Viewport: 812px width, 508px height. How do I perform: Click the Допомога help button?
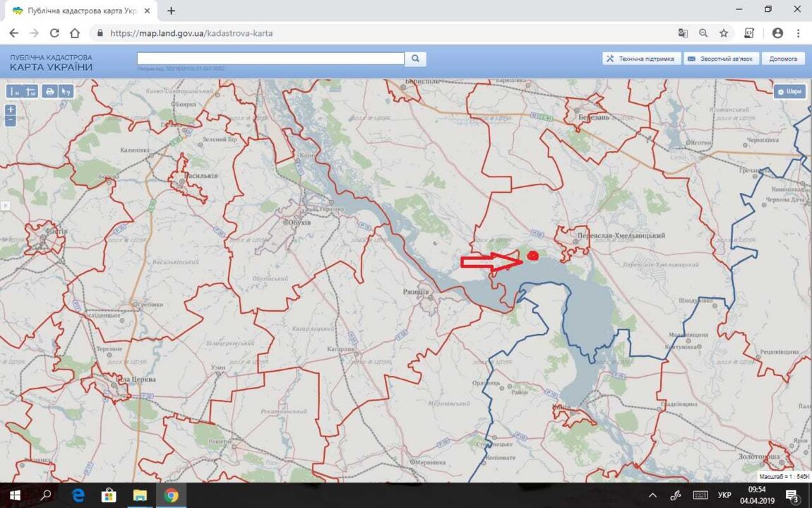pyautogui.click(x=783, y=59)
